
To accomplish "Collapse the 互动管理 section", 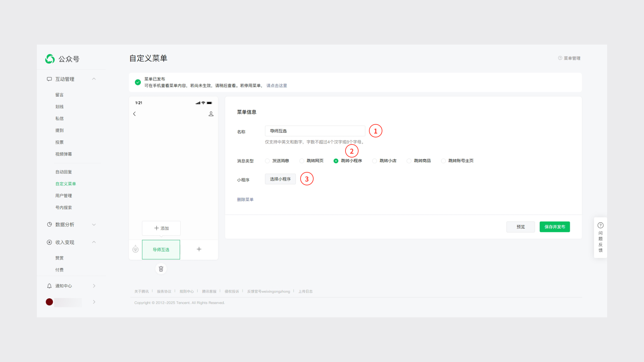I will point(94,79).
